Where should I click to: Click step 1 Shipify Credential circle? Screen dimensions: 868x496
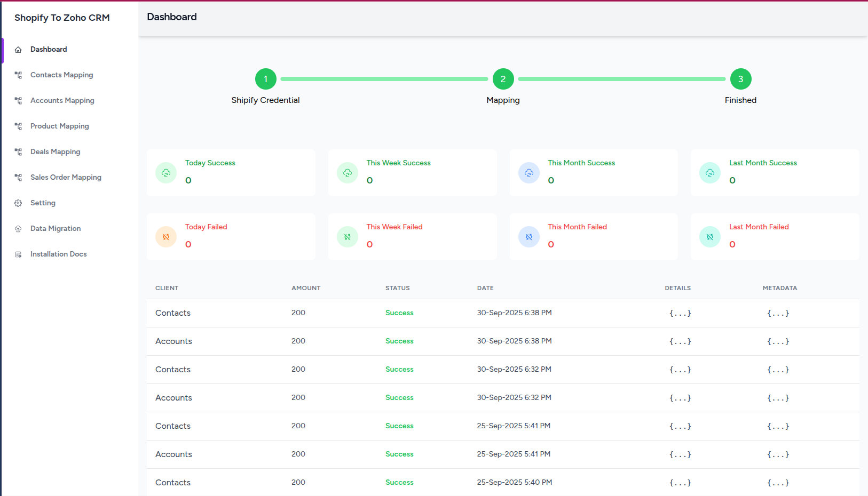click(x=265, y=78)
